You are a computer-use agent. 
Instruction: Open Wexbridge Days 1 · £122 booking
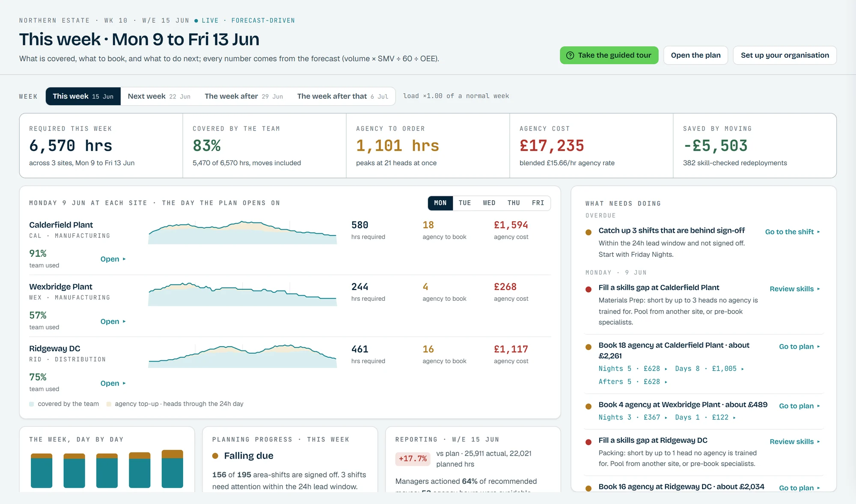[705, 418]
